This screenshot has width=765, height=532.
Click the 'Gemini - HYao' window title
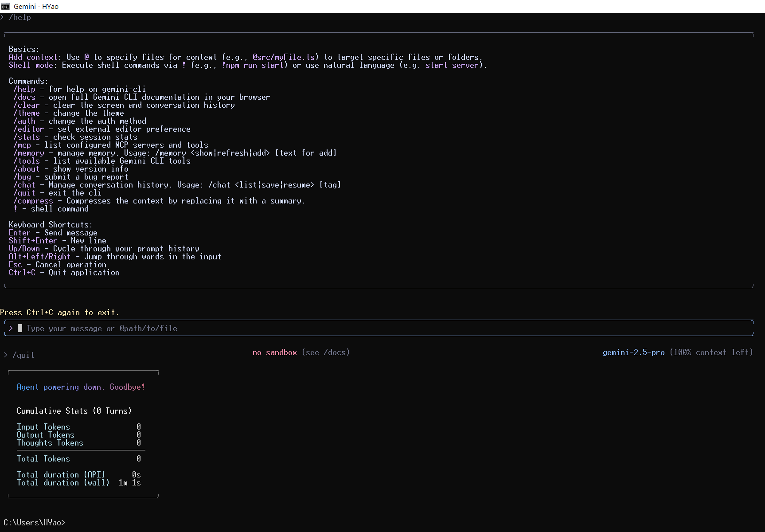(x=36, y=6)
